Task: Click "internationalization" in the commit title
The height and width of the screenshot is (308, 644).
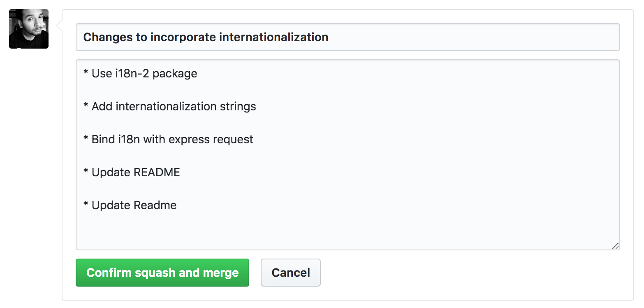Action: point(273,37)
